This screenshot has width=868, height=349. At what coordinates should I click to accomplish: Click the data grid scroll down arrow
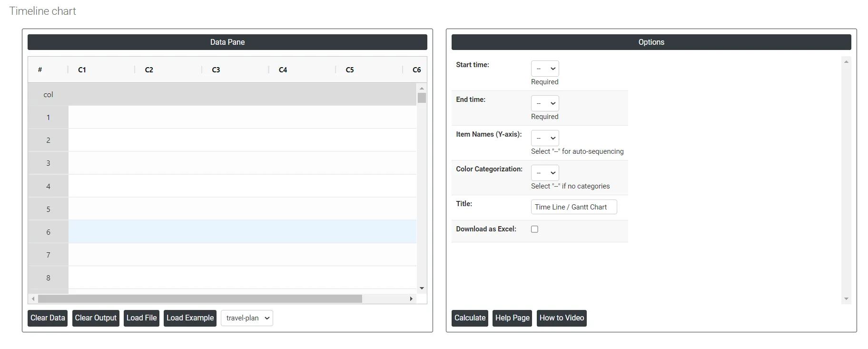point(422,289)
